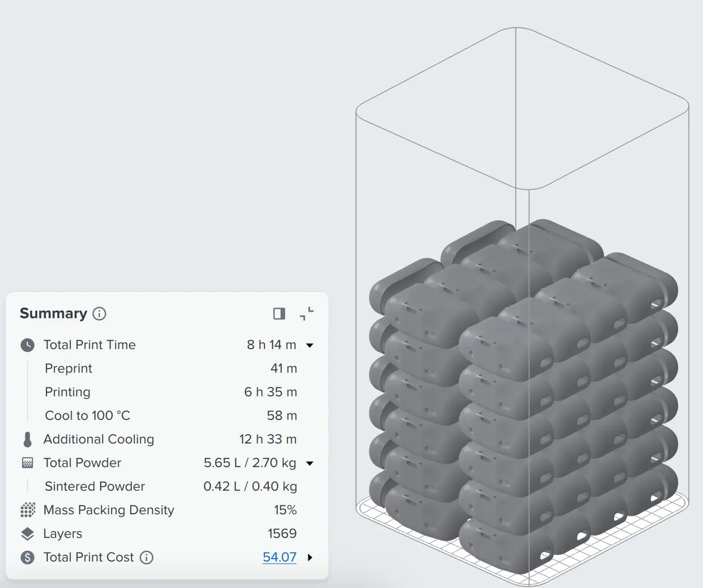This screenshot has width=703, height=588.
Task: Click the Total Powder grid icon
Action: [28, 463]
